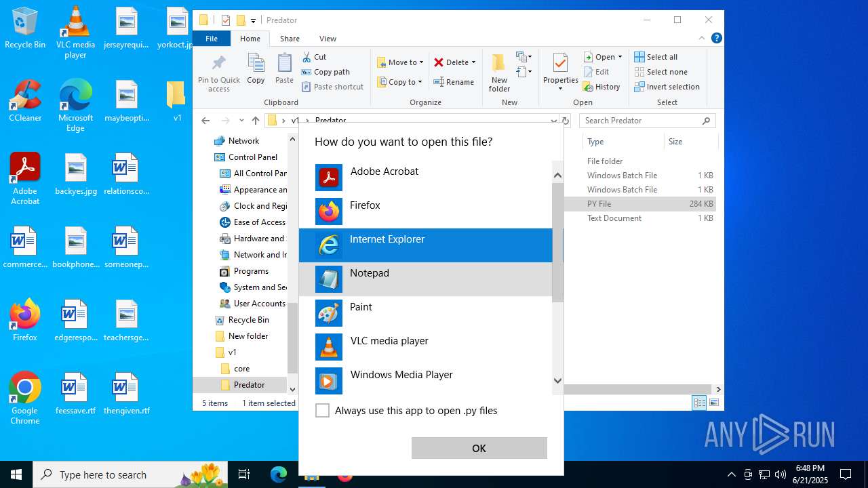Select Control Panel in the navigation tree
The image size is (868, 488).
pyautogui.click(x=252, y=157)
